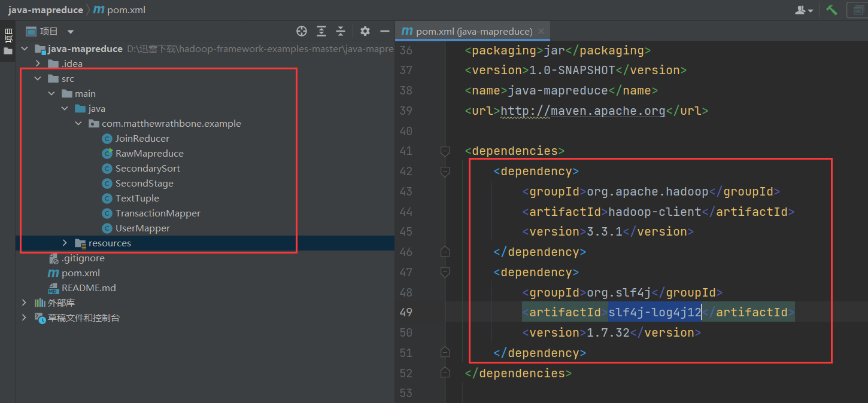Screen dimensions: 868x403
Task: Click the locate/select opened file target icon
Action: tap(302, 31)
